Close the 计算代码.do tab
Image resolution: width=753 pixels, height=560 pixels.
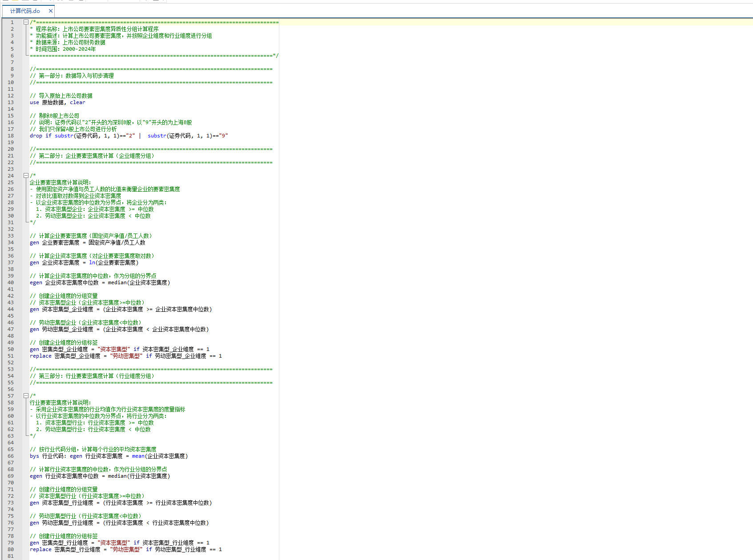point(51,11)
